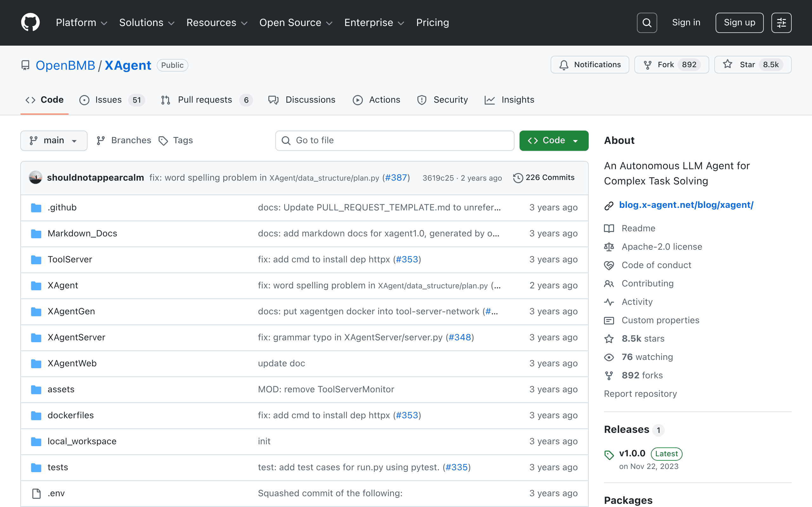Click the shouldnotappearcalm avatar image

pos(36,178)
